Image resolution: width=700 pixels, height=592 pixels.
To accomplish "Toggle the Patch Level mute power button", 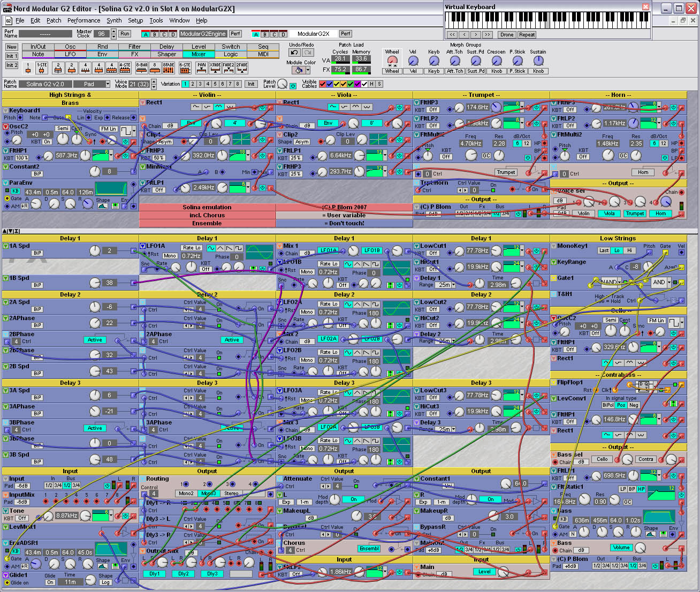I will pos(293,86).
